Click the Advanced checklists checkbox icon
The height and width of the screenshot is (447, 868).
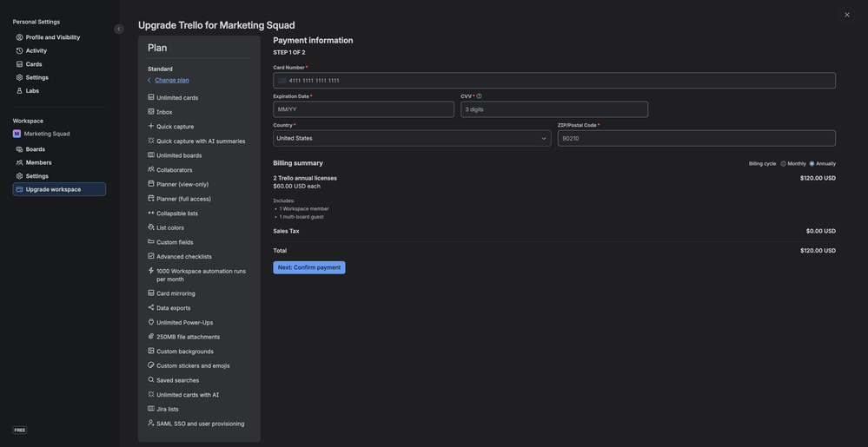tap(150, 256)
